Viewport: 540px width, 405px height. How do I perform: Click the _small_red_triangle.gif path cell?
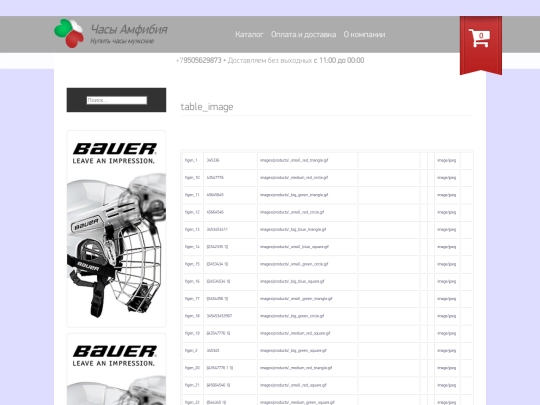click(x=307, y=160)
